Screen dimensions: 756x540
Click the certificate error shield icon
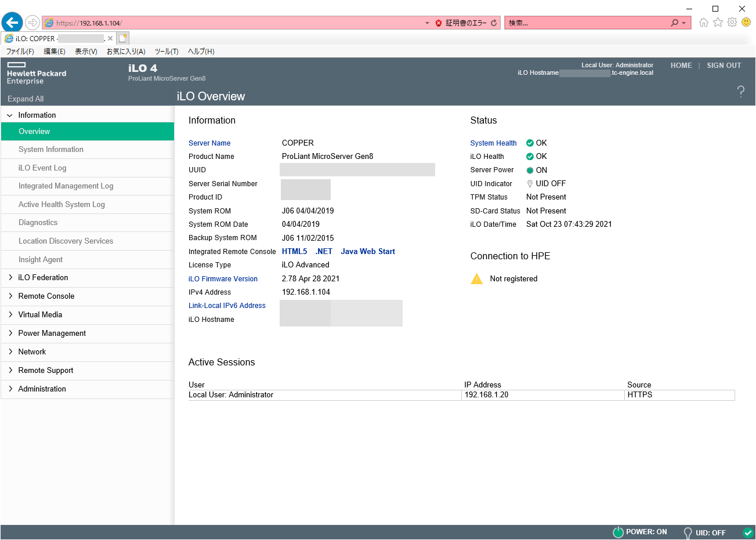tap(439, 23)
